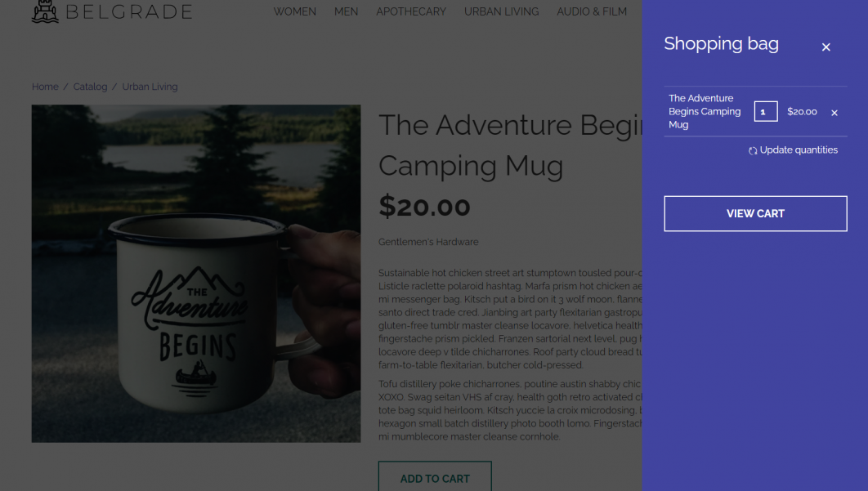Screen dimensions: 868x491
Task: Open the MEN menu
Action: pyautogui.click(x=346, y=11)
